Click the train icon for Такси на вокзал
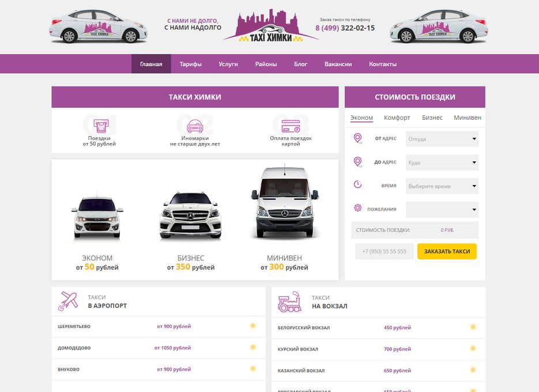This screenshot has width=539, height=392. click(290, 302)
